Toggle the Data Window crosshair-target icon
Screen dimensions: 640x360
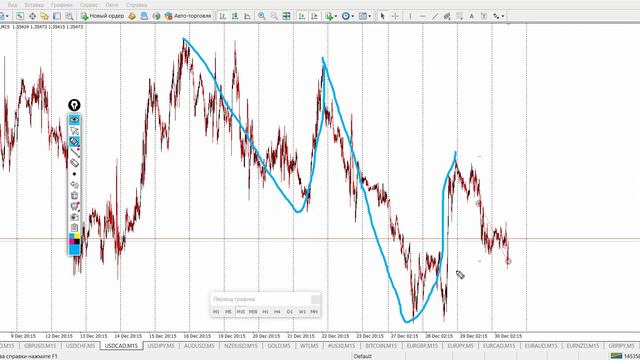pyautogui.click(x=32, y=16)
